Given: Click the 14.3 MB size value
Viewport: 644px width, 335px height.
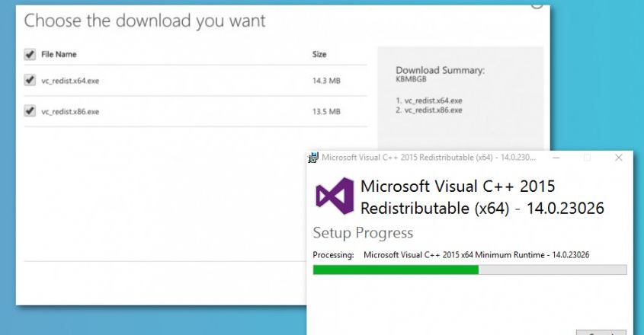Looking at the screenshot, I should coord(326,81).
